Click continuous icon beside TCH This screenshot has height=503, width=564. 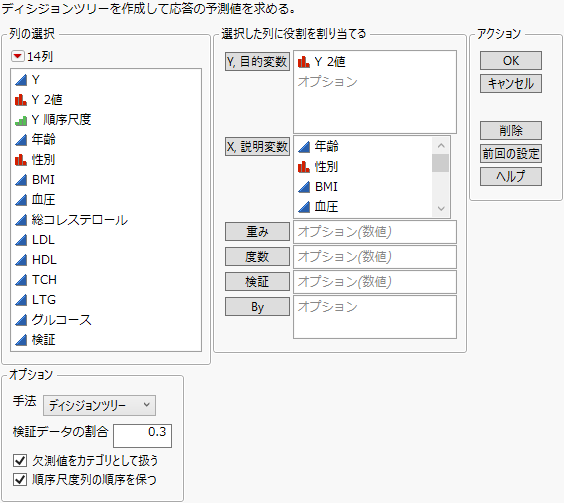pos(21,280)
